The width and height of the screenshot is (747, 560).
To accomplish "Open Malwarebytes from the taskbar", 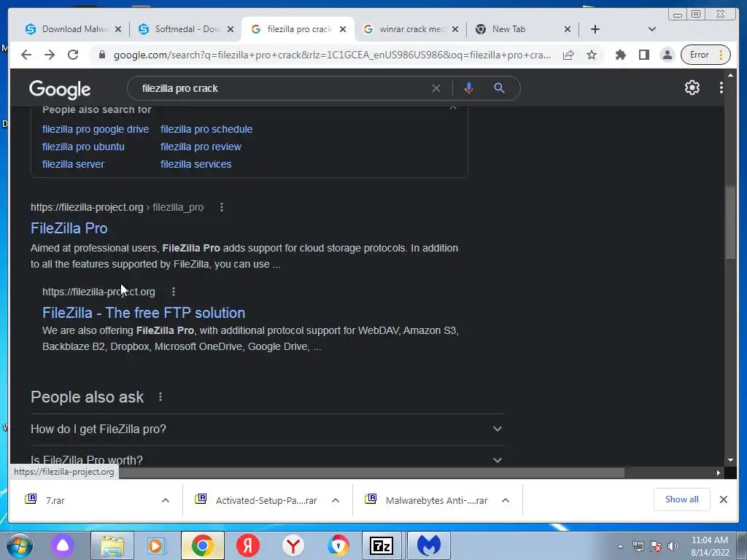I will [x=428, y=545].
